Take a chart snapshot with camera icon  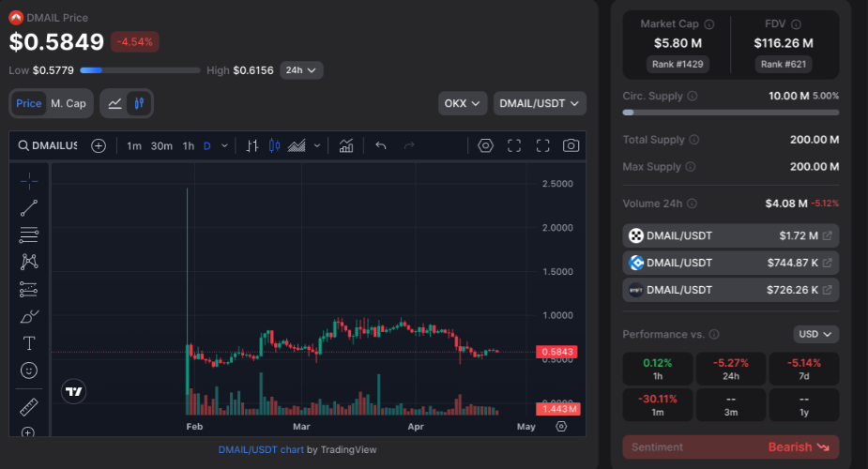571,145
